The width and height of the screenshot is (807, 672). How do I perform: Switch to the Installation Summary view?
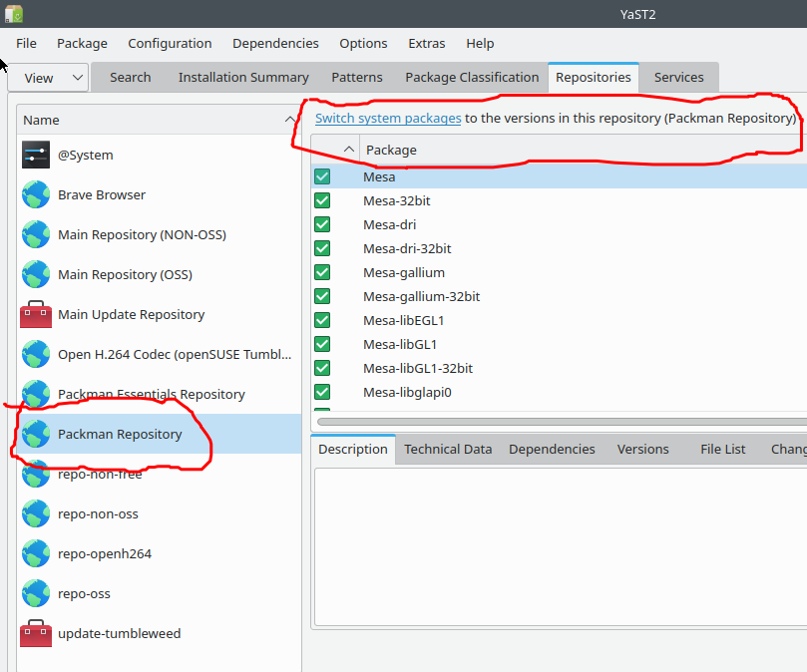click(x=243, y=77)
